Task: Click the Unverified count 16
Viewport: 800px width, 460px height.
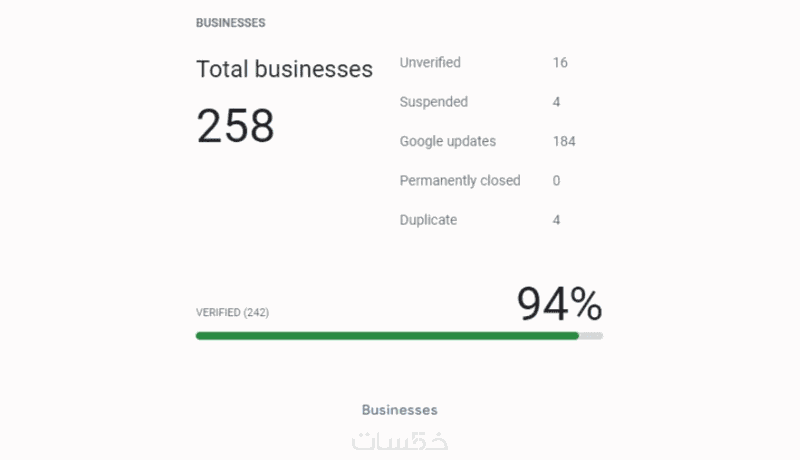Action: 560,62
